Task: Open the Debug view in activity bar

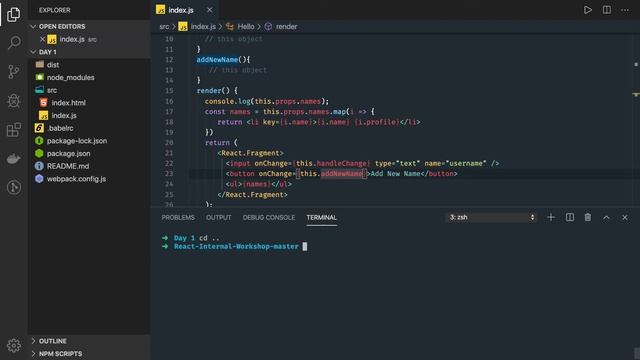Action: tap(13, 101)
